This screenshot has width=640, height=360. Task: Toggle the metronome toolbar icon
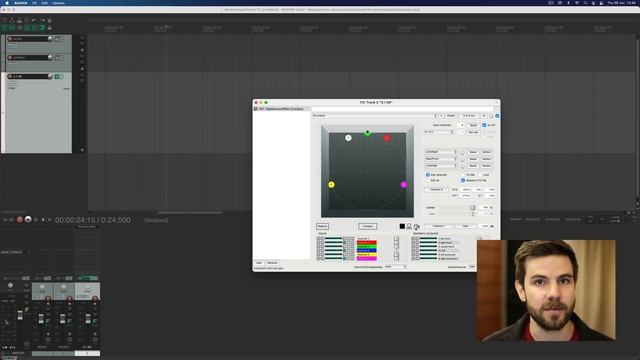[x=49, y=20]
